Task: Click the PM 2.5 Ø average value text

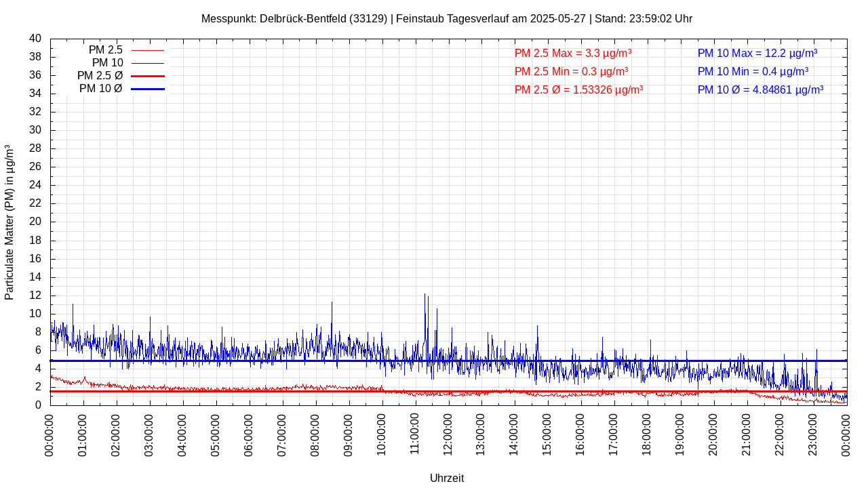Action: [578, 89]
